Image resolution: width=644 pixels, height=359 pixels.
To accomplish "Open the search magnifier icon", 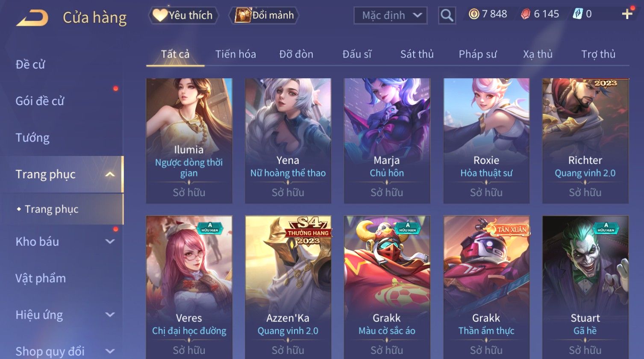I will (x=447, y=15).
